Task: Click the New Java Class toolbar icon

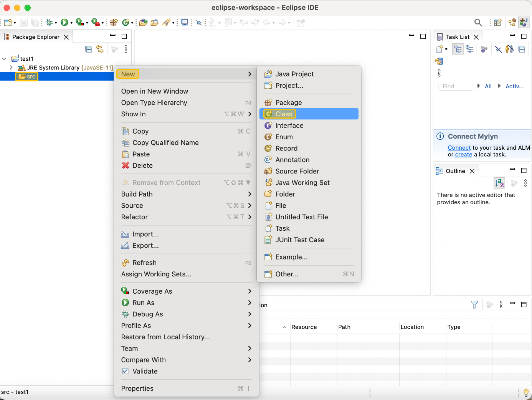Action: coord(125,23)
